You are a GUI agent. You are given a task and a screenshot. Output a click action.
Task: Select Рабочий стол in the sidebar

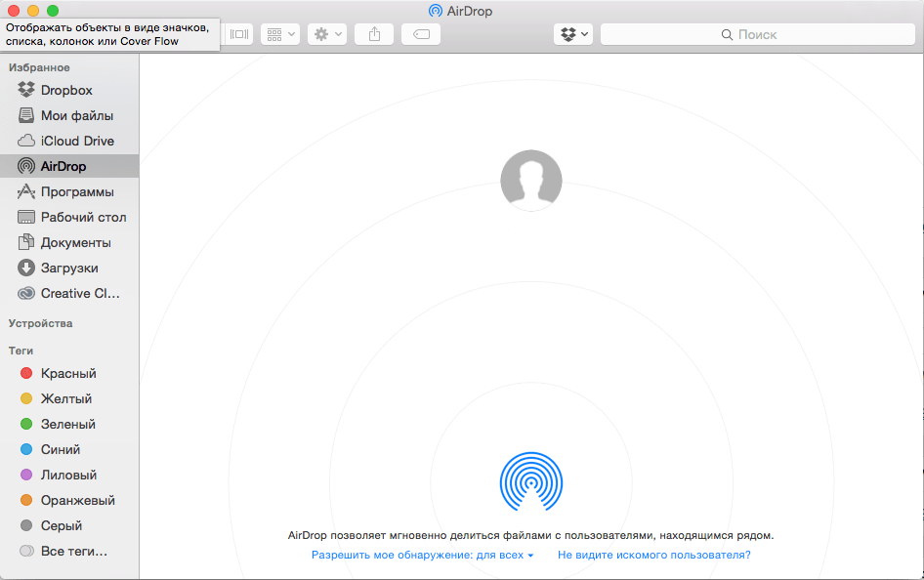click(x=83, y=217)
